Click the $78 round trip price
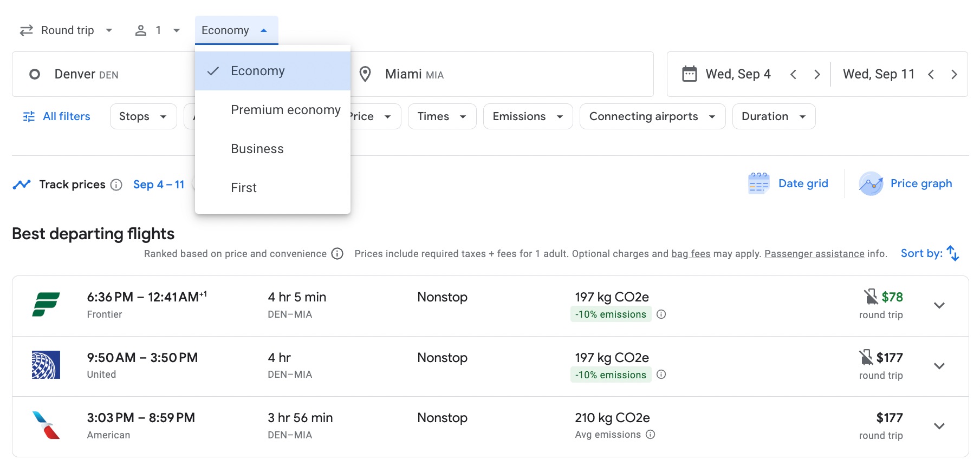 [892, 297]
